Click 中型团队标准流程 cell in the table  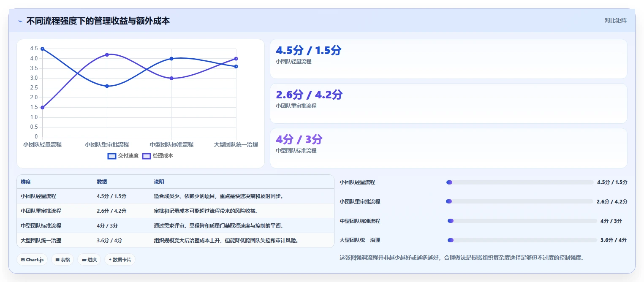(41, 226)
